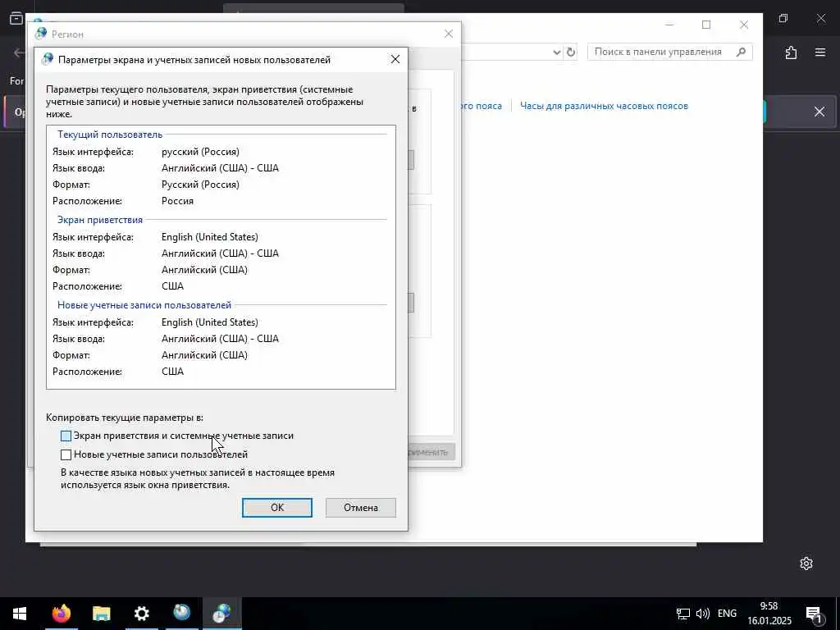The image size is (840, 630).
Task: Click the magnifier search icon in control panel
Action: pyautogui.click(x=741, y=52)
